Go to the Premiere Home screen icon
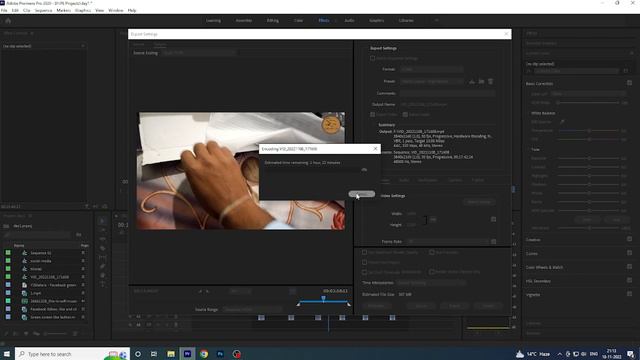Screen dimensions: 640x360 tap(8, 20)
